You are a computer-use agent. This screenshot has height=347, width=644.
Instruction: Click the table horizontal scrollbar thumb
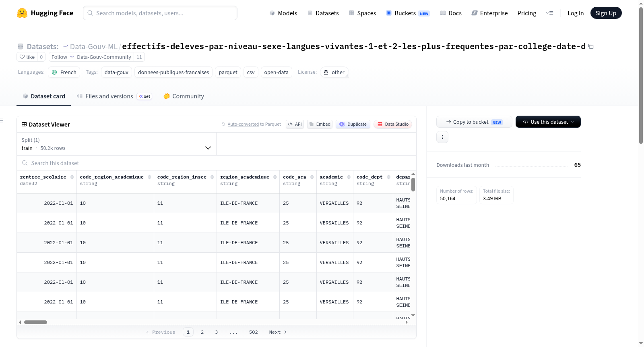pyautogui.click(x=35, y=322)
